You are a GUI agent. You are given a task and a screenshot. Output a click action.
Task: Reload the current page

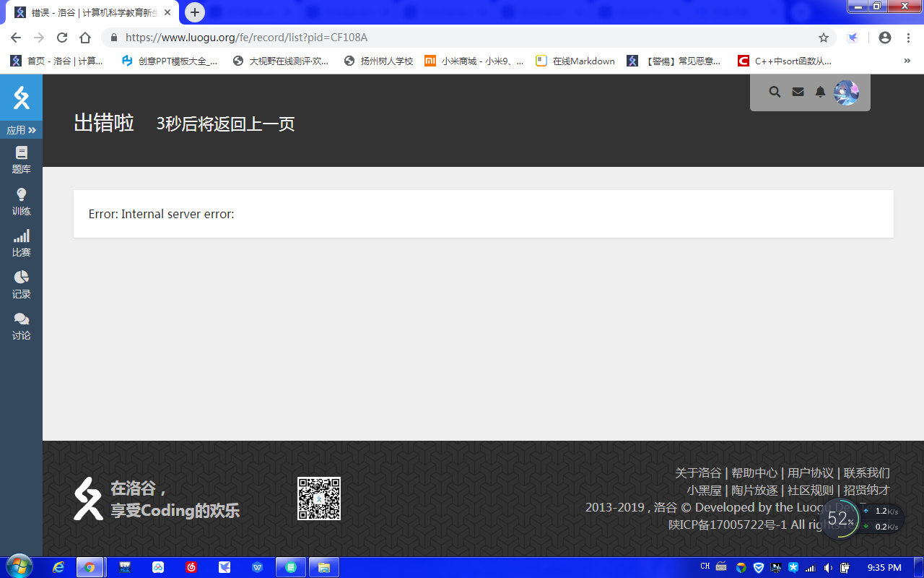click(62, 38)
